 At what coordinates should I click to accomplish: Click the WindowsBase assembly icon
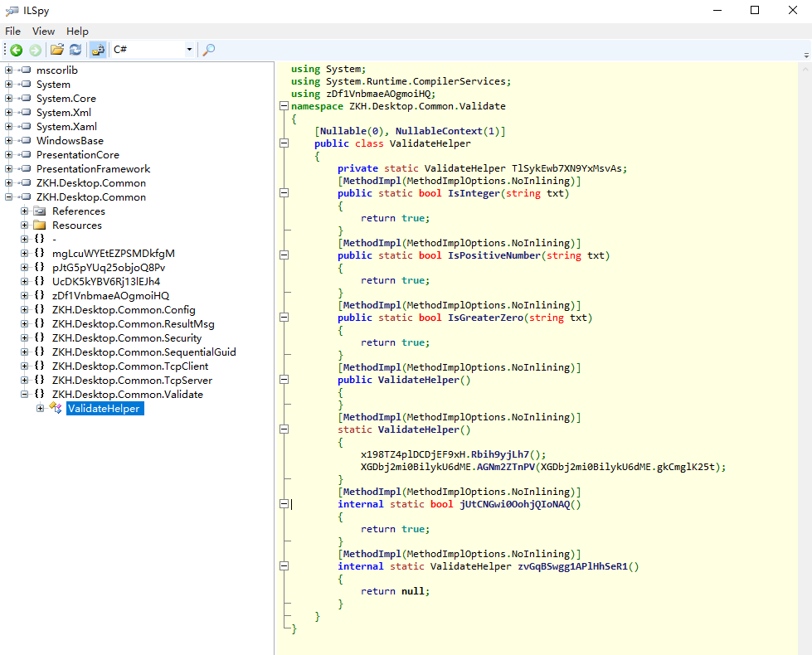[26, 140]
